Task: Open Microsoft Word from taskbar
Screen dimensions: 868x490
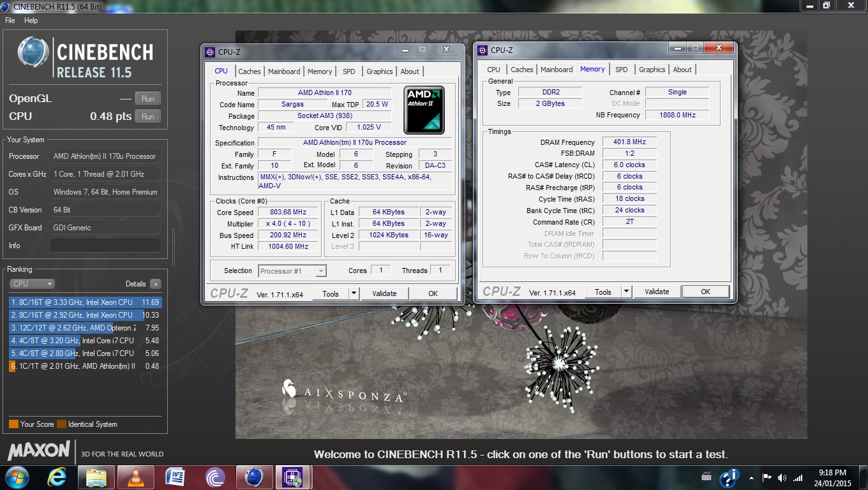Action: (175, 477)
